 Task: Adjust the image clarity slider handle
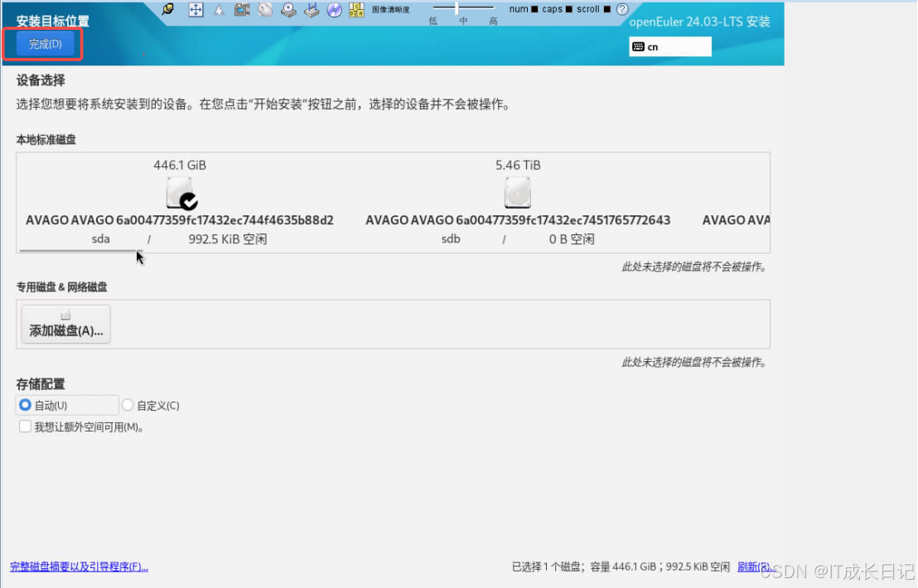(x=457, y=7)
